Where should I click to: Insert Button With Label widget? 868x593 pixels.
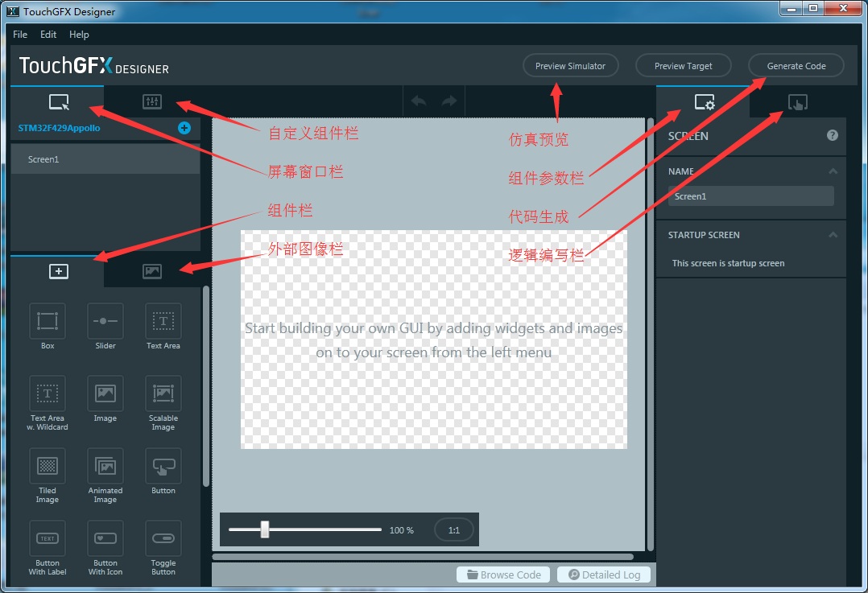(x=47, y=538)
